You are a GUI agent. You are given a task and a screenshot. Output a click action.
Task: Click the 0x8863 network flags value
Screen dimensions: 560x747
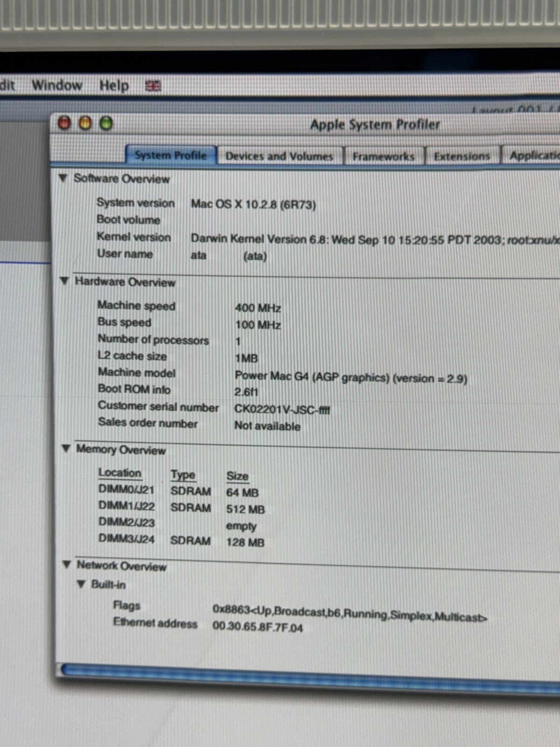[x=350, y=613]
